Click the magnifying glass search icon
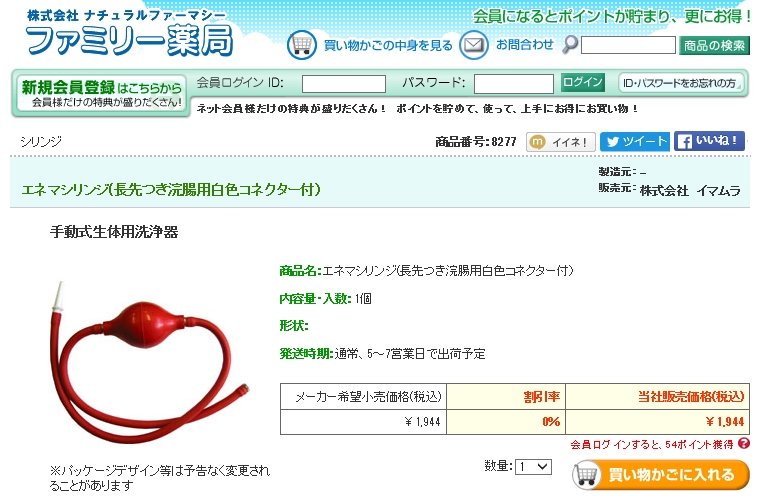Viewport: 778px width, 500px height. click(x=570, y=45)
